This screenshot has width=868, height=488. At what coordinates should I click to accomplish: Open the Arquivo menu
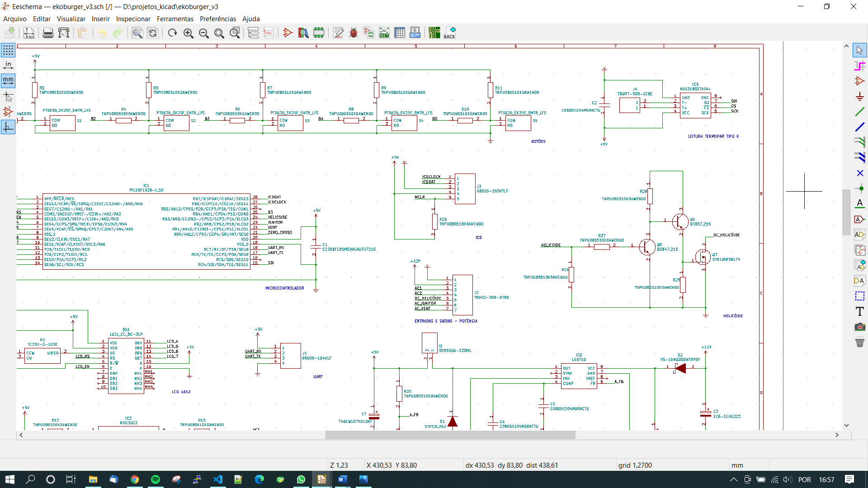click(x=15, y=19)
